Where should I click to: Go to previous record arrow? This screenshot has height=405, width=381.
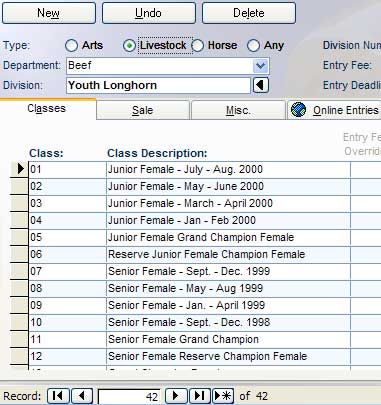[82, 396]
